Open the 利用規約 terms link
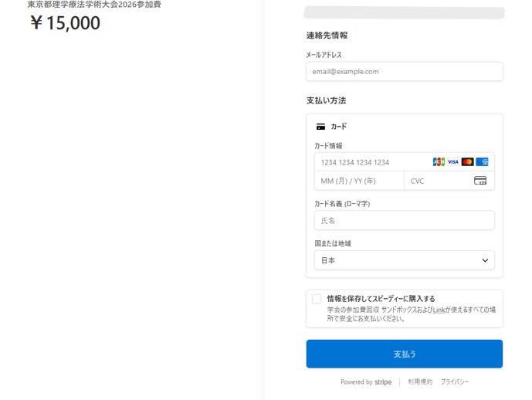Image resolution: width=532 pixels, height=400 pixels. [420, 382]
